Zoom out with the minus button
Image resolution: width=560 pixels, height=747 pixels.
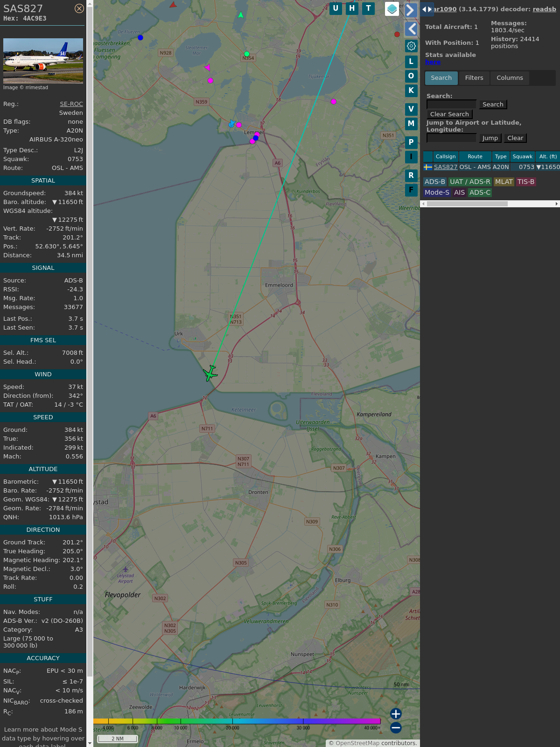396,727
